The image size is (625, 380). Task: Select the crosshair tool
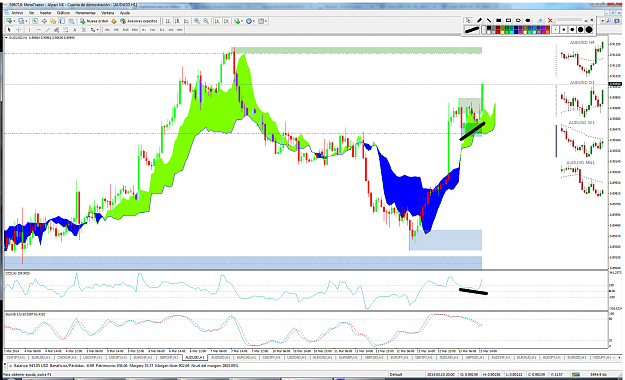point(18,30)
